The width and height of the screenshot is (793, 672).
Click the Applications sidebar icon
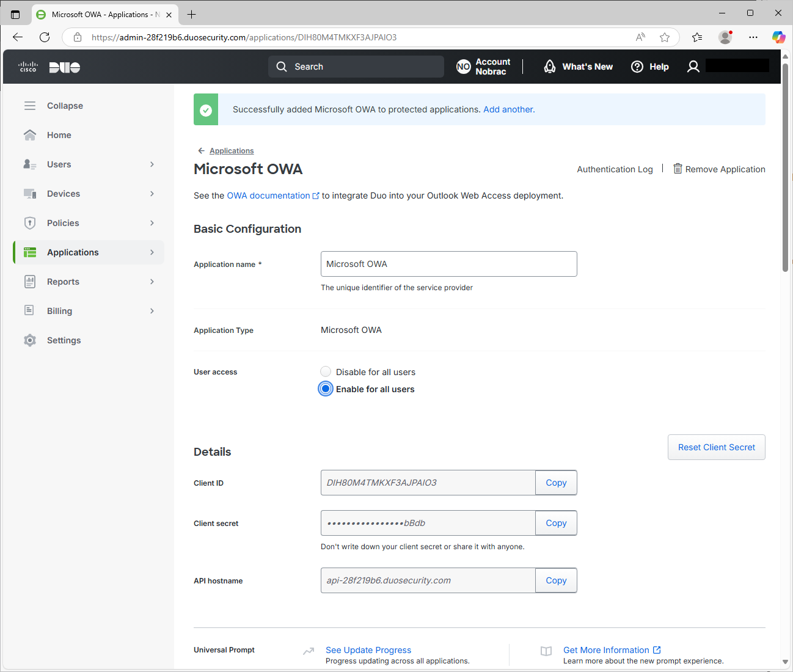click(30, 252)
